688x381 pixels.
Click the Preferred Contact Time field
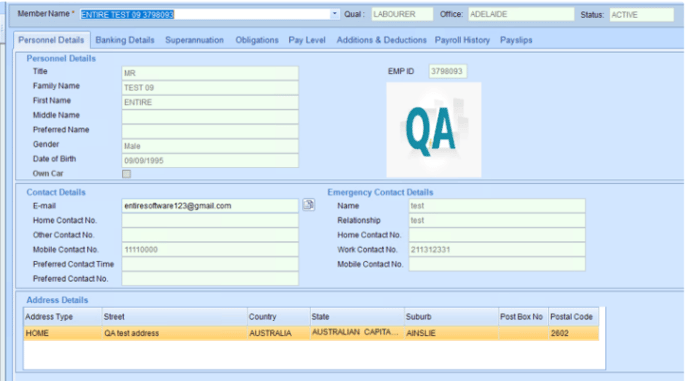[210, 264]
